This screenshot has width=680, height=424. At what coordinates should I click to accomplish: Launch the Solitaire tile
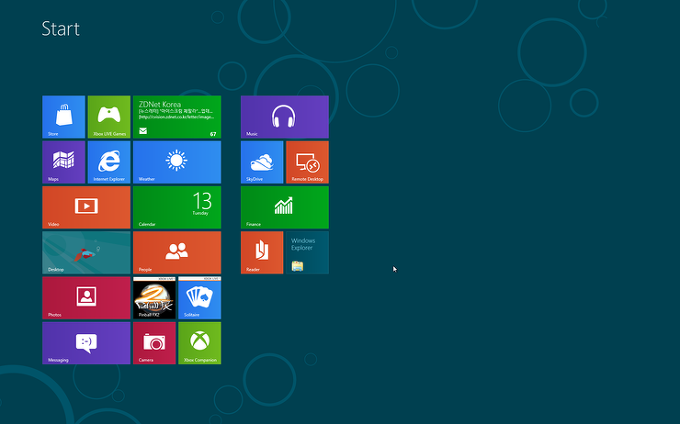199,298
